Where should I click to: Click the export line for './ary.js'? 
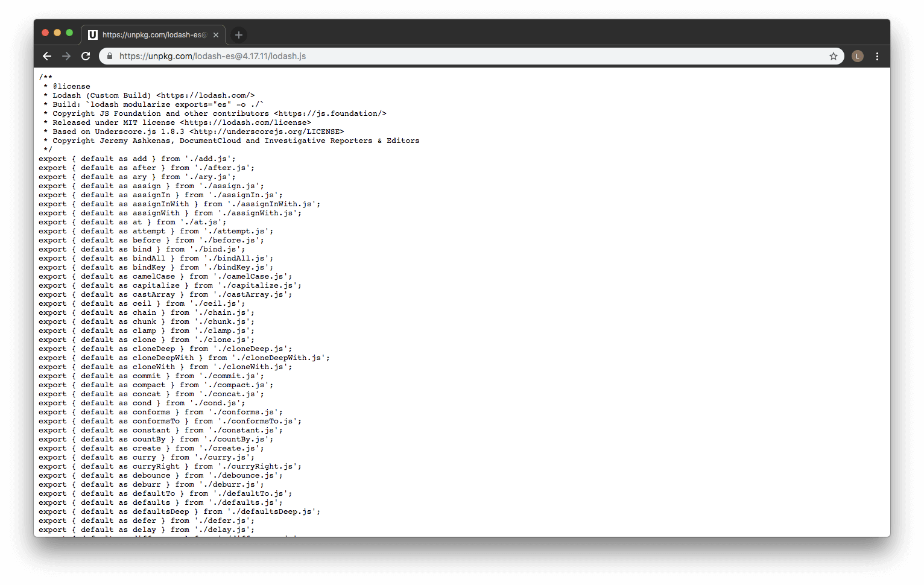point(137,177)
